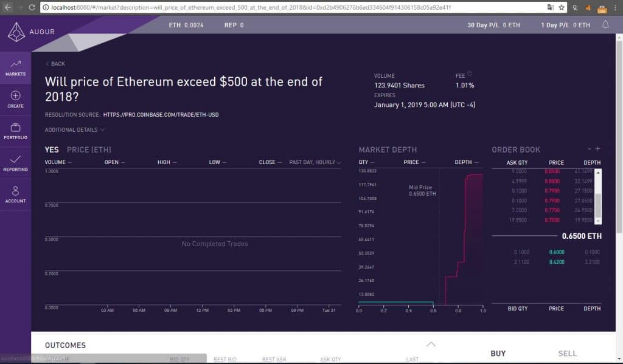623x364 pixels.
Task: Zoom in order book with plus
Action: pyautogui.click(x=597, y=148)
